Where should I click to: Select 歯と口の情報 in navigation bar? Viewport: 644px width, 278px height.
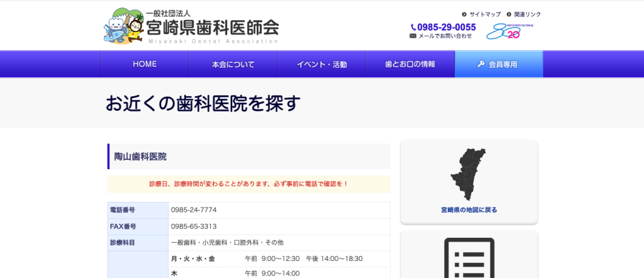pyautogui.click(x=410, y=64)
